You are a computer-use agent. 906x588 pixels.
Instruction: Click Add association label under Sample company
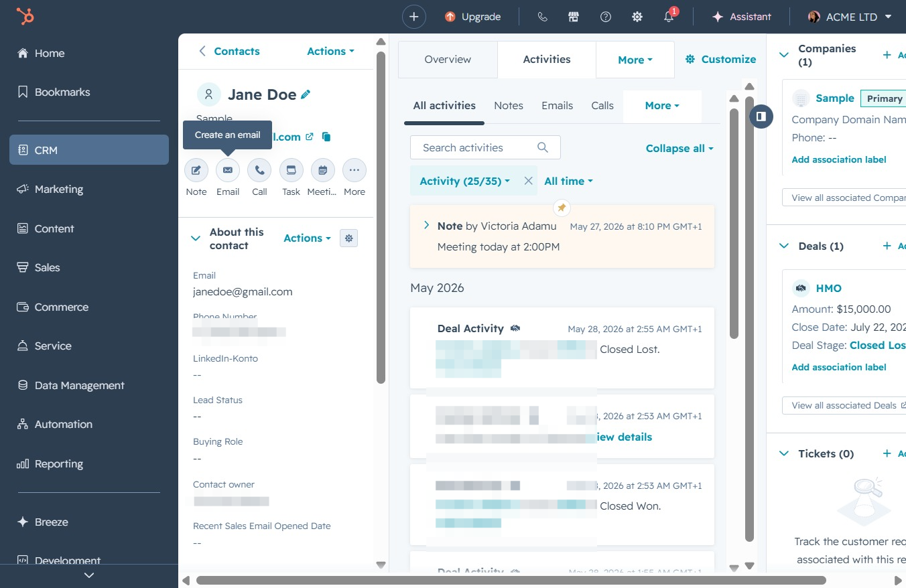tap(839, 159)
